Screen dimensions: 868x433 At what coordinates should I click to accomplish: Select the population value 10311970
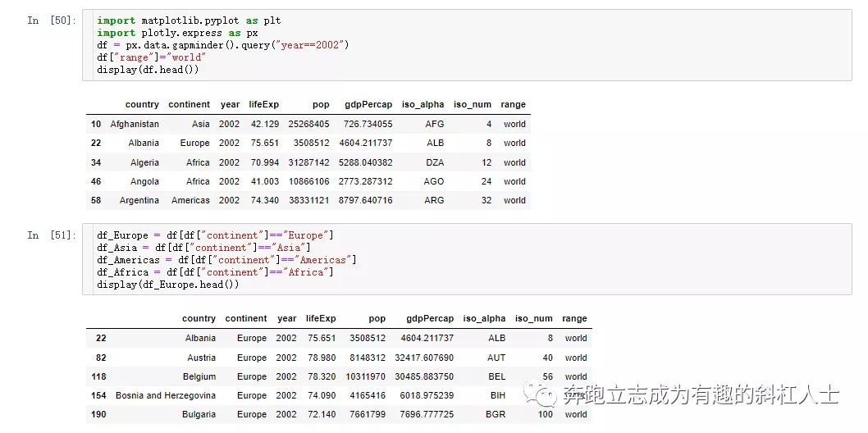(x=365, y=376)
